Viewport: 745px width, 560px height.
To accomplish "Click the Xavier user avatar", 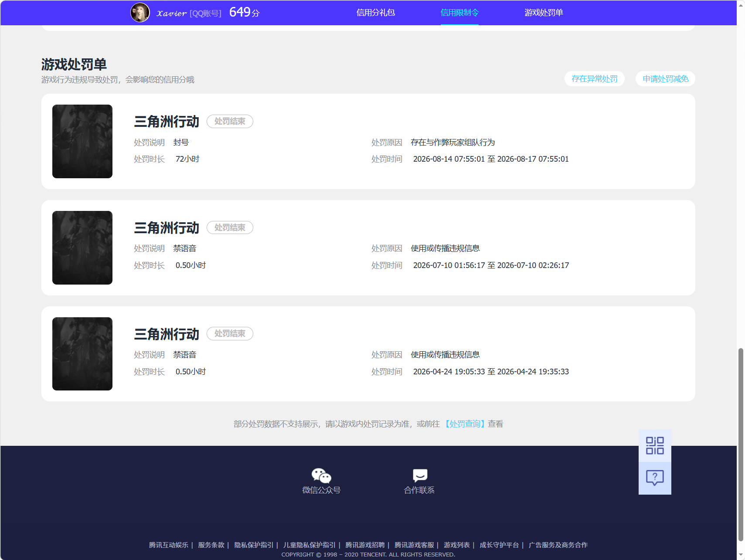I will 140,13.
